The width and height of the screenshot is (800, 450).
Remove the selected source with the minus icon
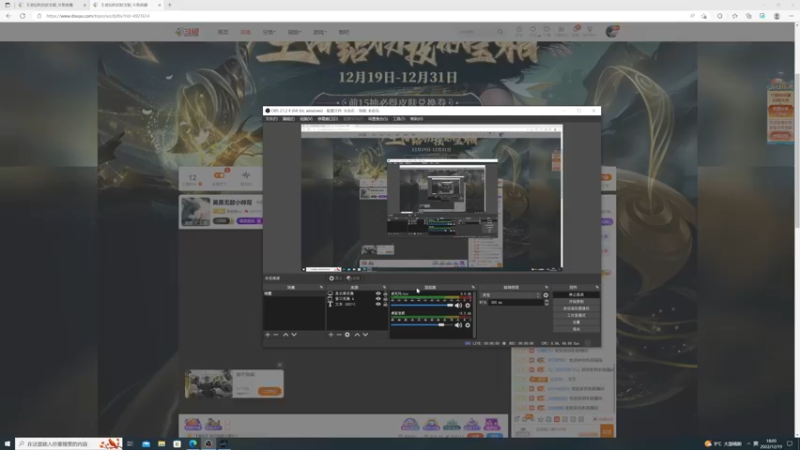click(x=339, y=335)
